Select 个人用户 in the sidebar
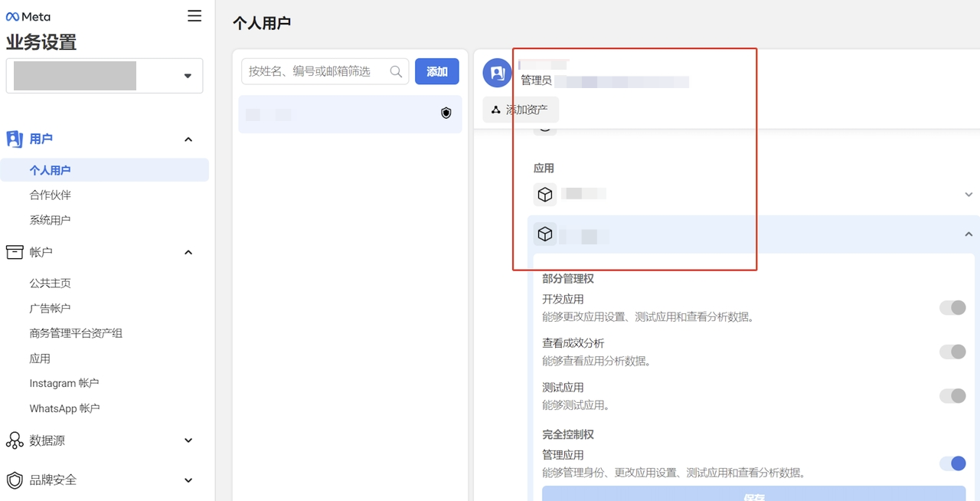The image size is (980, 501). [104, 170]
